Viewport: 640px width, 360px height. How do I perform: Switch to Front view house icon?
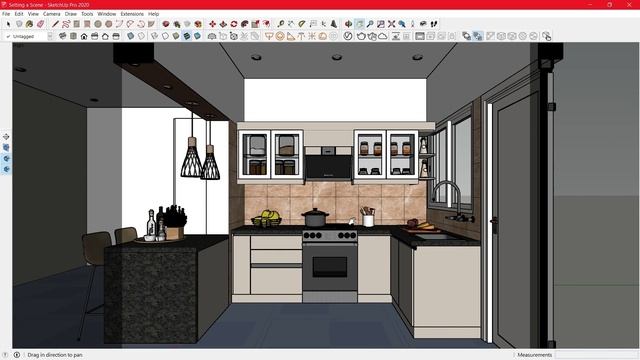click(x=84, y=36)
